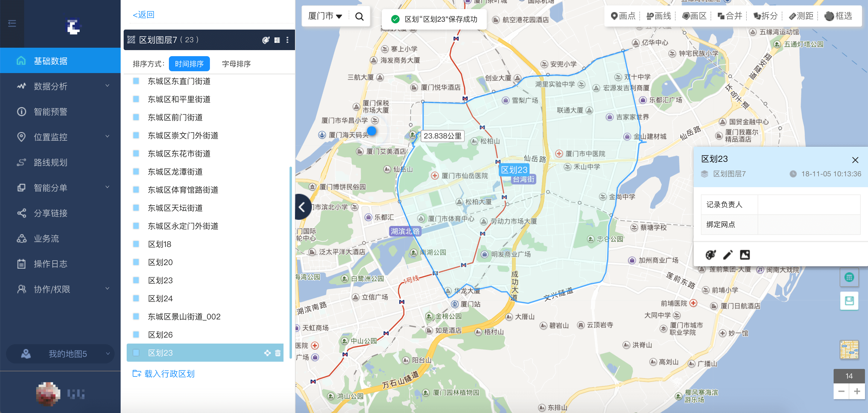Open the three-dot more menu of 区划图层7
The height and width of the screenshot is (413, 868).
287,40
